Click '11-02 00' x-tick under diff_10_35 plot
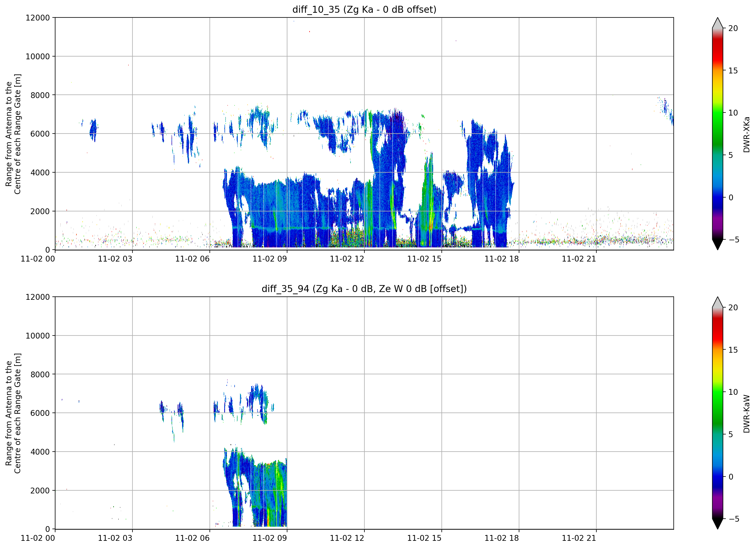The image size is (756, 548). (38, 259)
